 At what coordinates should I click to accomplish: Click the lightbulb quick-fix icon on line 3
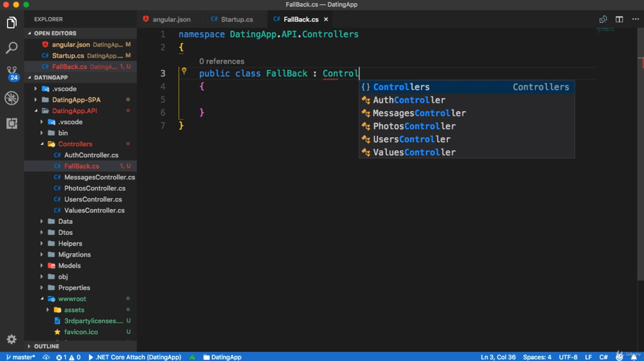[184, 71]
